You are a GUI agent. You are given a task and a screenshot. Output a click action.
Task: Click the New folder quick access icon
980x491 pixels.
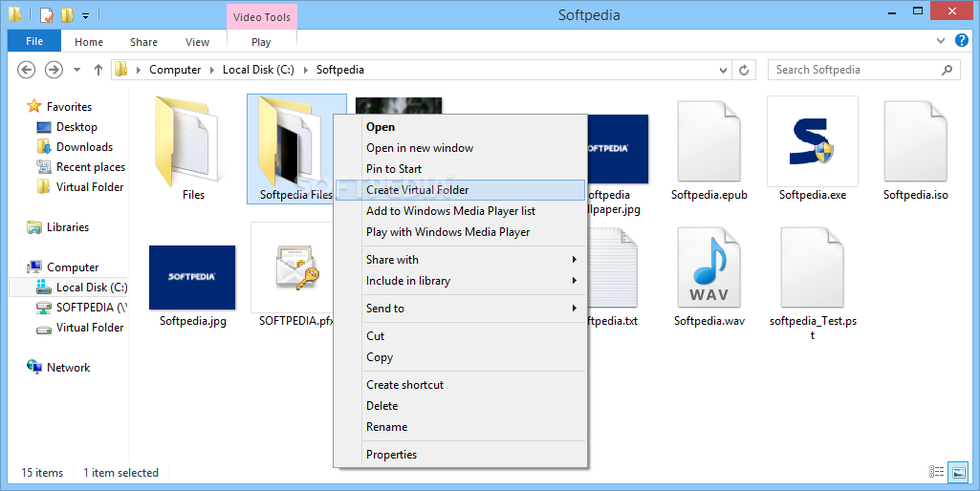(68, 14)
